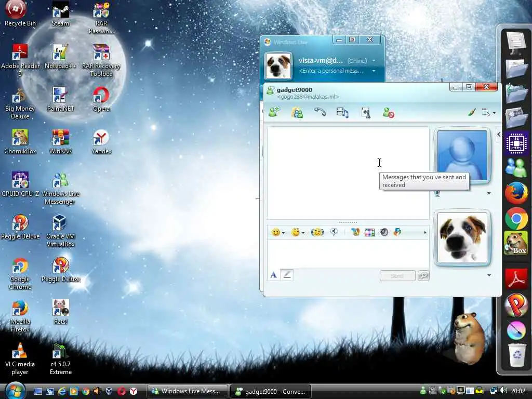
Task: Switch to gadget9000 - Conve... taskbar button
Action: (270, 392)
